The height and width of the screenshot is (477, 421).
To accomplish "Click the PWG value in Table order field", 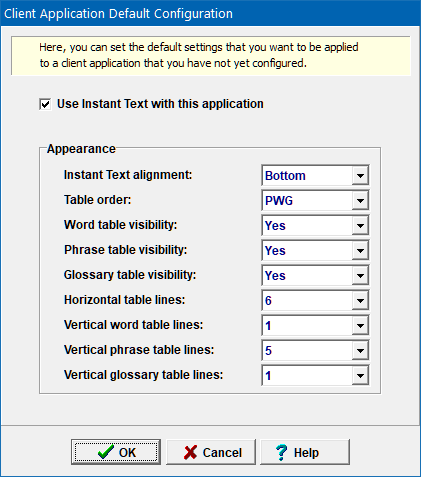I will 279,201.
